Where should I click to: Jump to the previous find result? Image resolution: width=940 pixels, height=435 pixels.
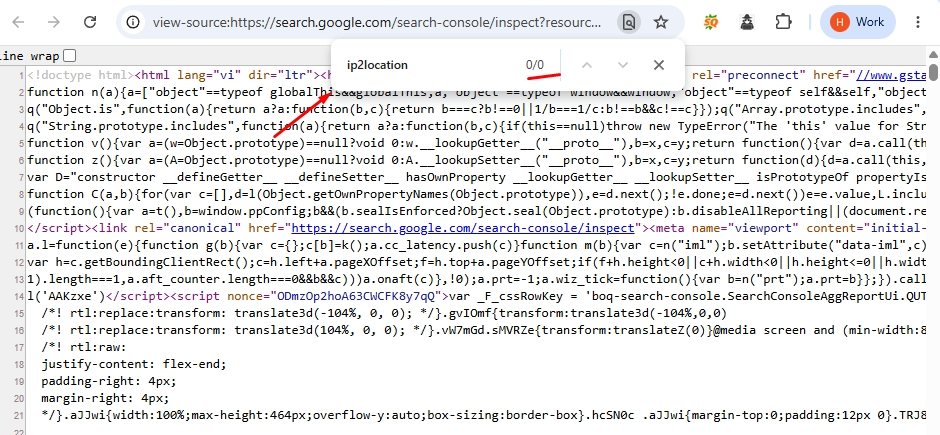coord(587,65)
